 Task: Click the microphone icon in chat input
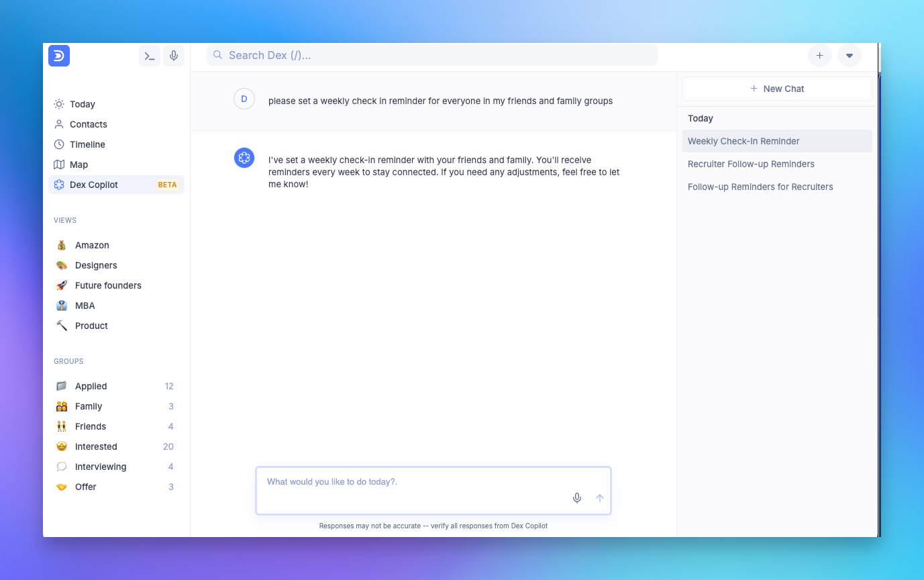click(577, 498)
